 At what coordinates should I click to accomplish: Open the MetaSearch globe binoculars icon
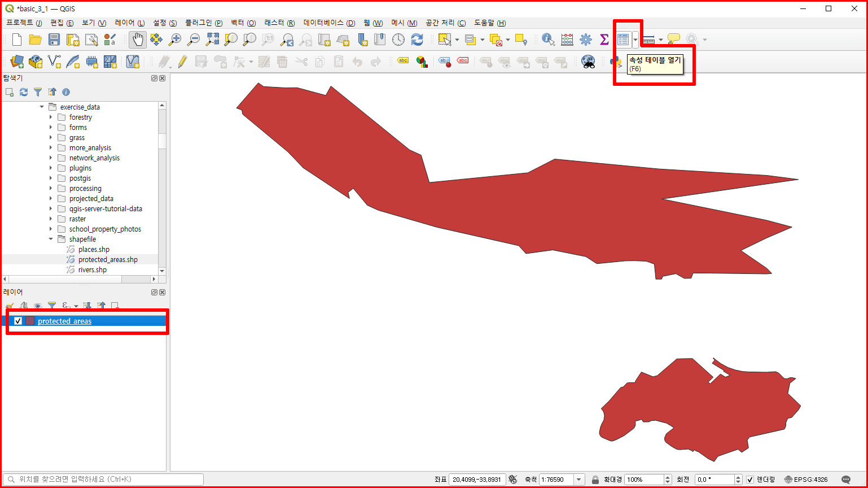(x=589, y=62)
